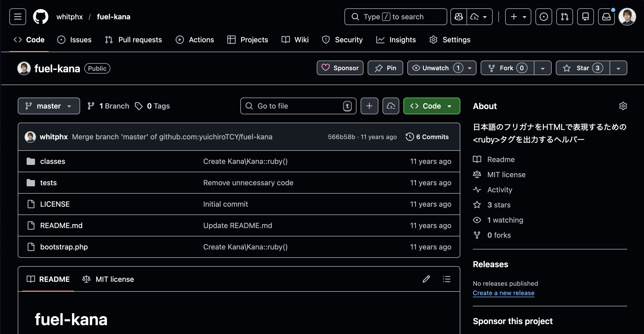Select the README tab in file viewer
Screen dimensions: 644x334
click(48, 279)
